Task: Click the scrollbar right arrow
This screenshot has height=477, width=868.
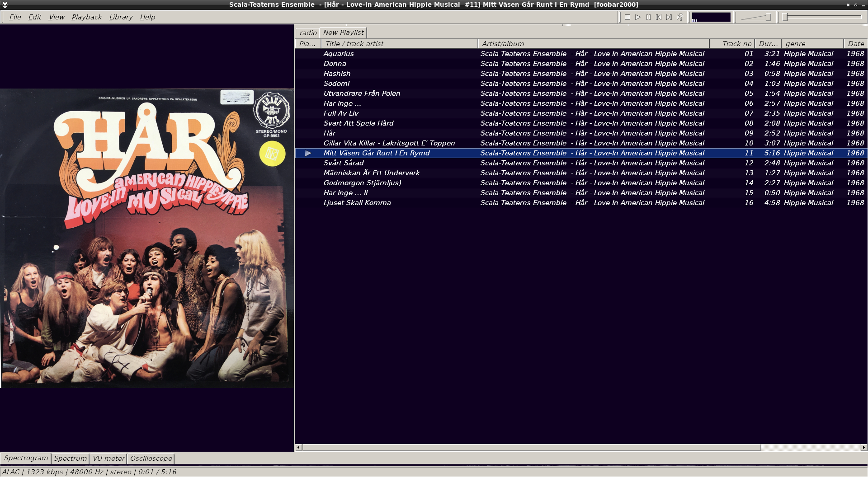Action: (864, 448)
